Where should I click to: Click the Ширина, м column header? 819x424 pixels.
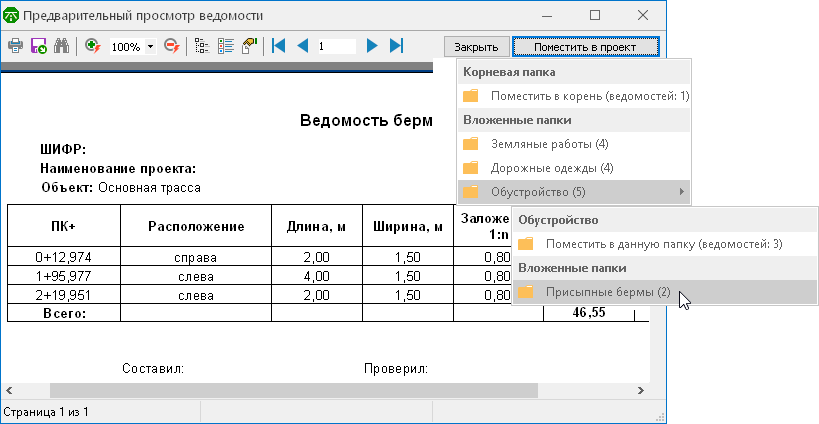click(408, 226)
